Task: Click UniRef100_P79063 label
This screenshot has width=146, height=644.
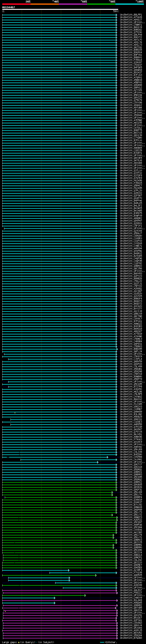Action: [131, 440]
